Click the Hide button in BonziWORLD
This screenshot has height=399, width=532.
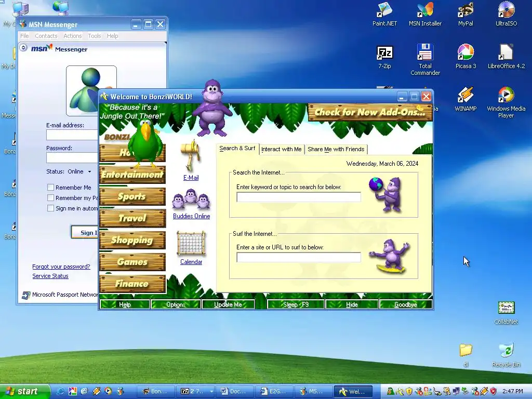point(352,304)
